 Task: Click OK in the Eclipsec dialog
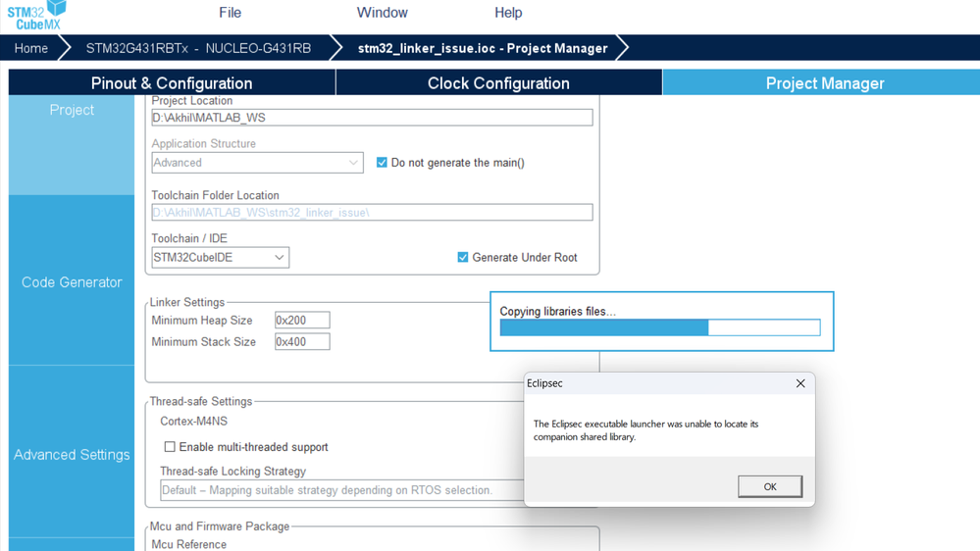point(770,486)
